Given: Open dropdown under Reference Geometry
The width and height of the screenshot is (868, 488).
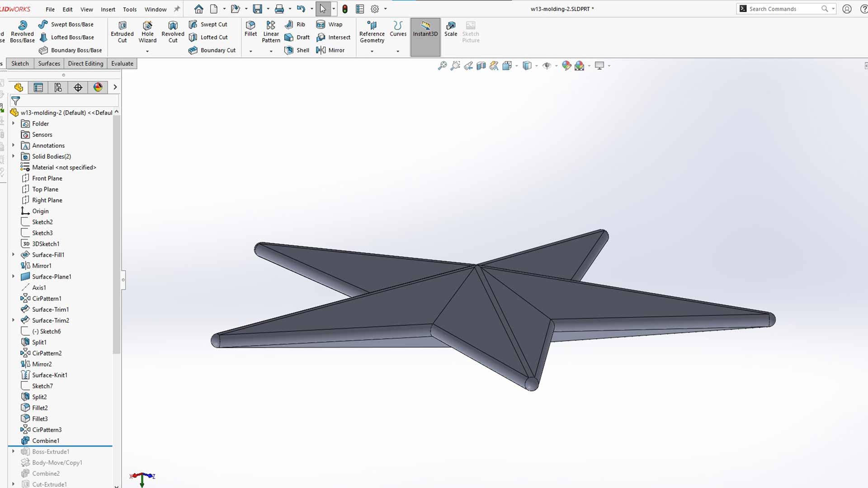Looking at the screenshot, I should click(x=372, y=51).
